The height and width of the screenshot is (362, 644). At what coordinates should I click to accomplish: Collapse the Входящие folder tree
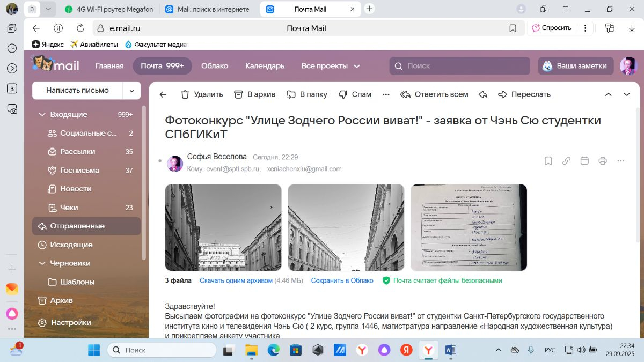[x=42, y=114]
